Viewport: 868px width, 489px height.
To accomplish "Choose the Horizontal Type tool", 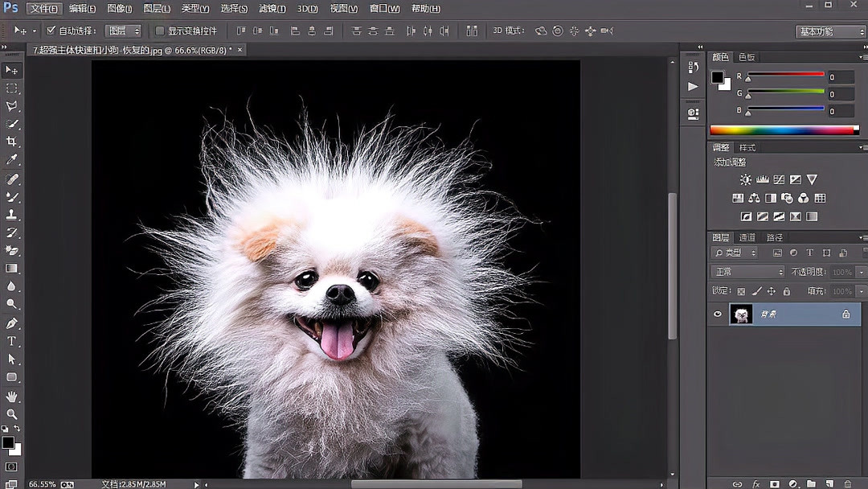I will tap(12, 341).
